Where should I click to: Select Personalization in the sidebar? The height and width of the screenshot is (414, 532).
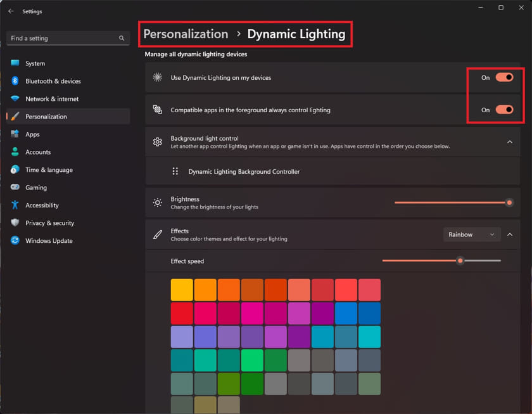tap(68, 117)
